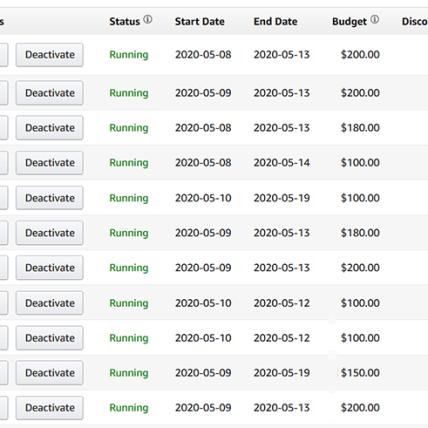The height and width of the screenshot is (428, 428).
Task: Select the $150.00 budget cell
Action: pos(360,373)
